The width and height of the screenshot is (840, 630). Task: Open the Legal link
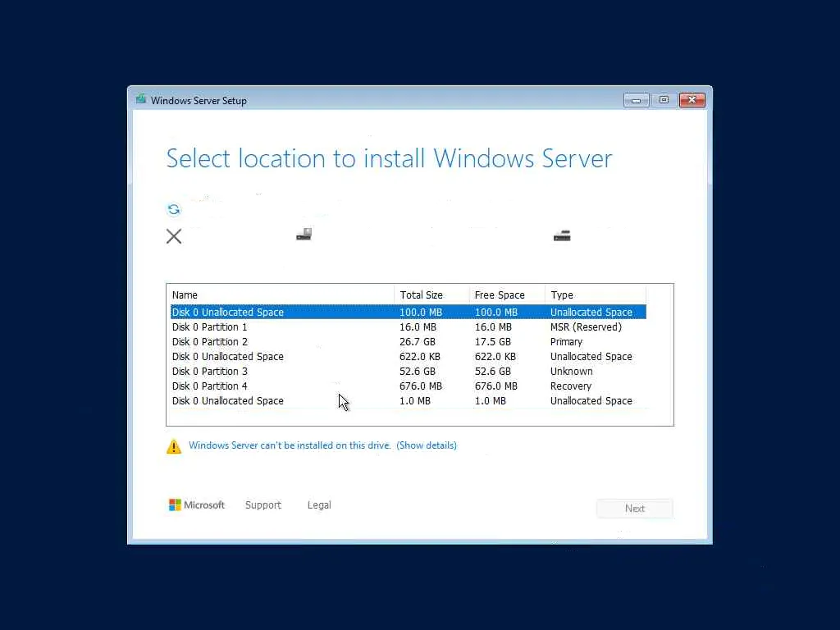point(319,505)
